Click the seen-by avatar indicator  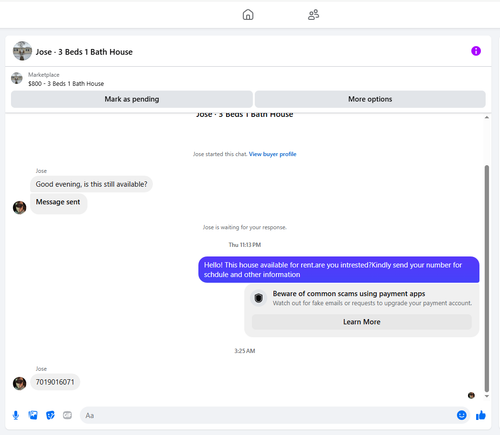(x=471, y=395)
